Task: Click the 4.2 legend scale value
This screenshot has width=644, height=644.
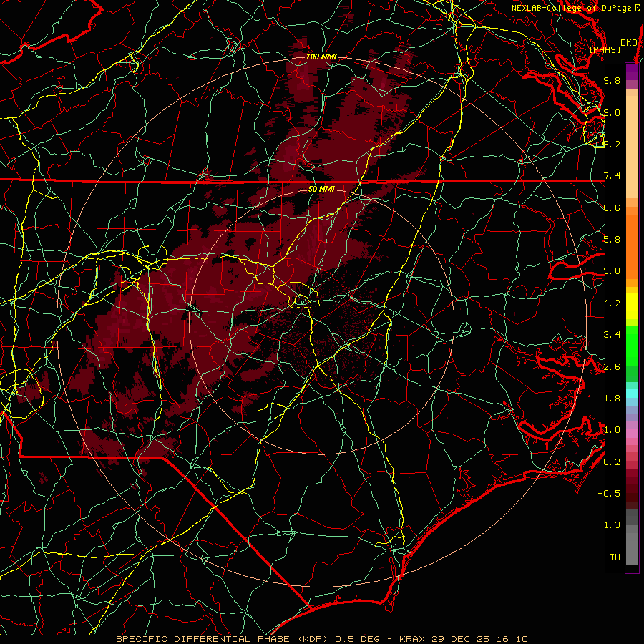Action: [x=612, y=303]
